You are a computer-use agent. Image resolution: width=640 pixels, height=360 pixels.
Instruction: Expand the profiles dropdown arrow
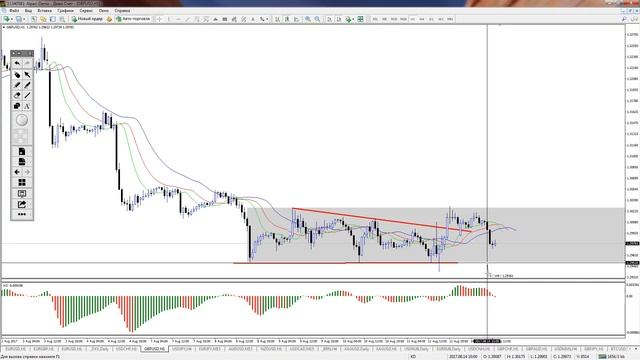24,19
